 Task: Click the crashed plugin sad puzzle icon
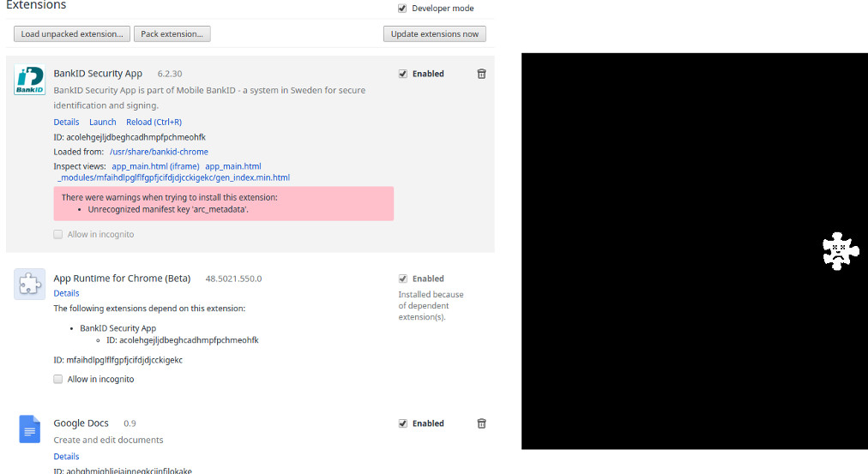(x=841, y=251)
